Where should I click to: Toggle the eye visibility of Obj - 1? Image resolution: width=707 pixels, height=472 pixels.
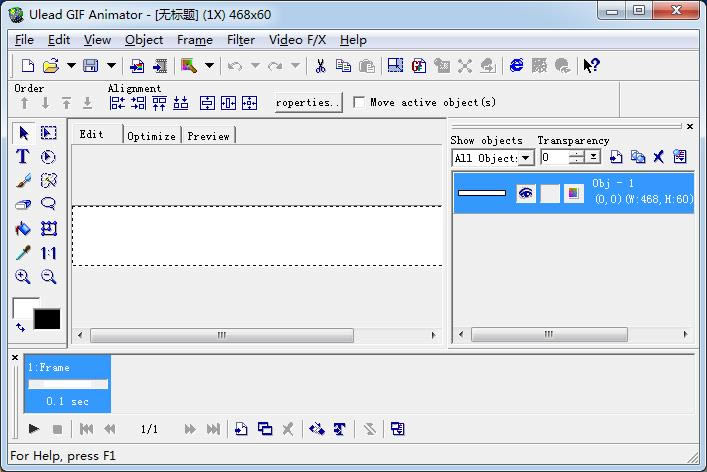point(526,193)
